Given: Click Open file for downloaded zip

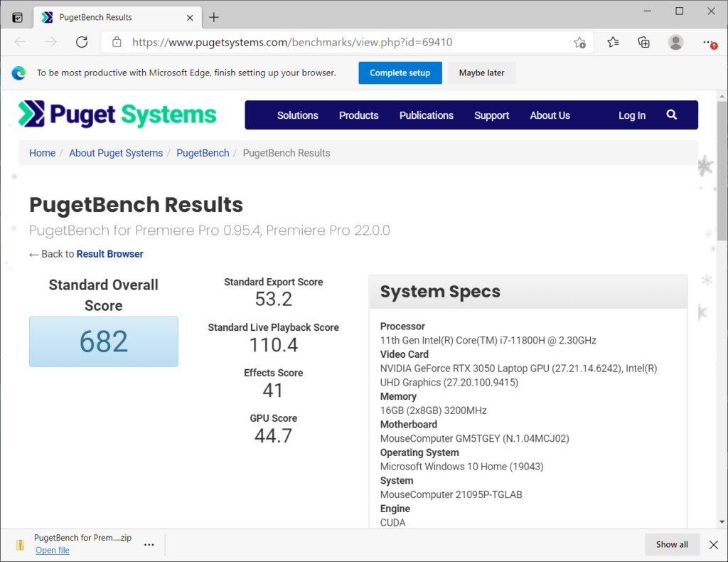Looking at the screenshot, I should click(x=53, y=551).
